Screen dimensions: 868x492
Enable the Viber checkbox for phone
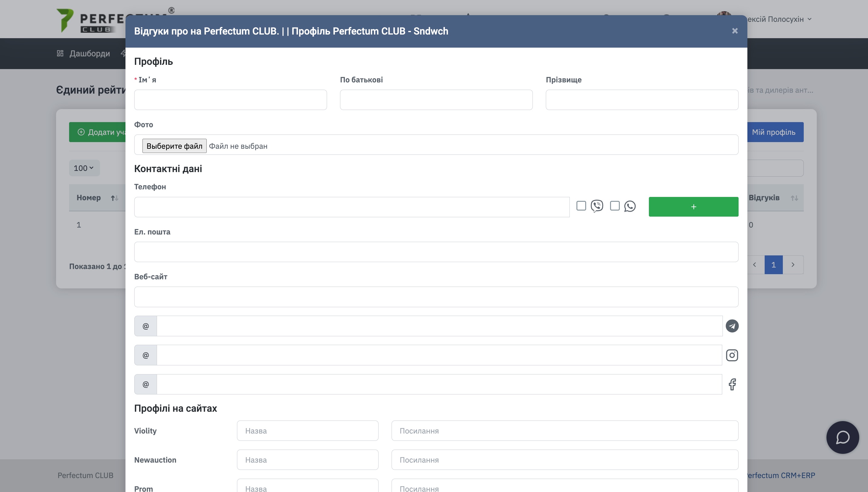[x=581, y=206]
